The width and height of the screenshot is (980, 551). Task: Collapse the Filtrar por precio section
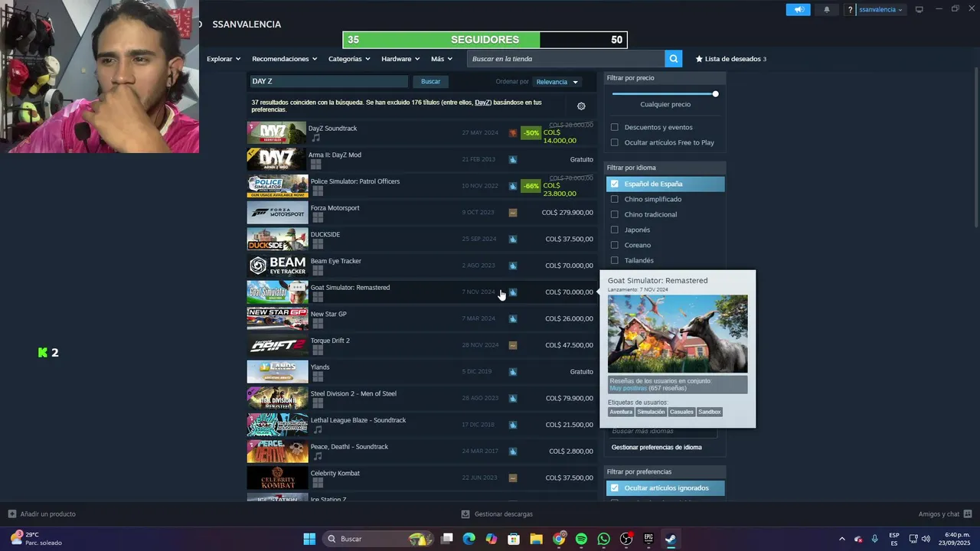point(665,78)
